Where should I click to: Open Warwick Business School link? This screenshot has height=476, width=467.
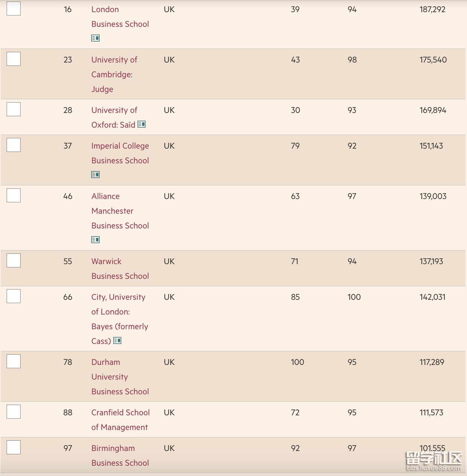coord(120,269)
